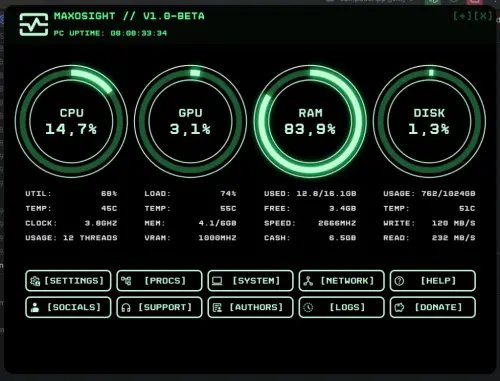Screen dimensions: 500x381
Task: Click the piggy bank Donate icon
Action: pyautogui.click(x=399, y=307)
